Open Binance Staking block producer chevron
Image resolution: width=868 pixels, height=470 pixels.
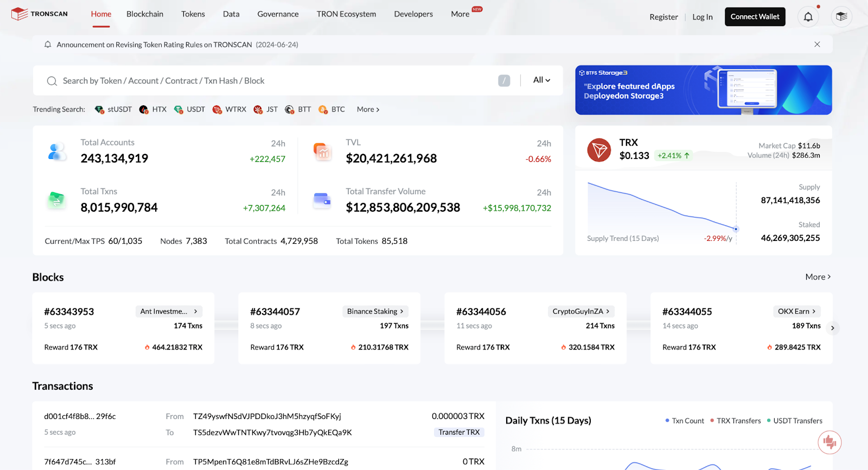pyautogui.click(x=401, y=312)
